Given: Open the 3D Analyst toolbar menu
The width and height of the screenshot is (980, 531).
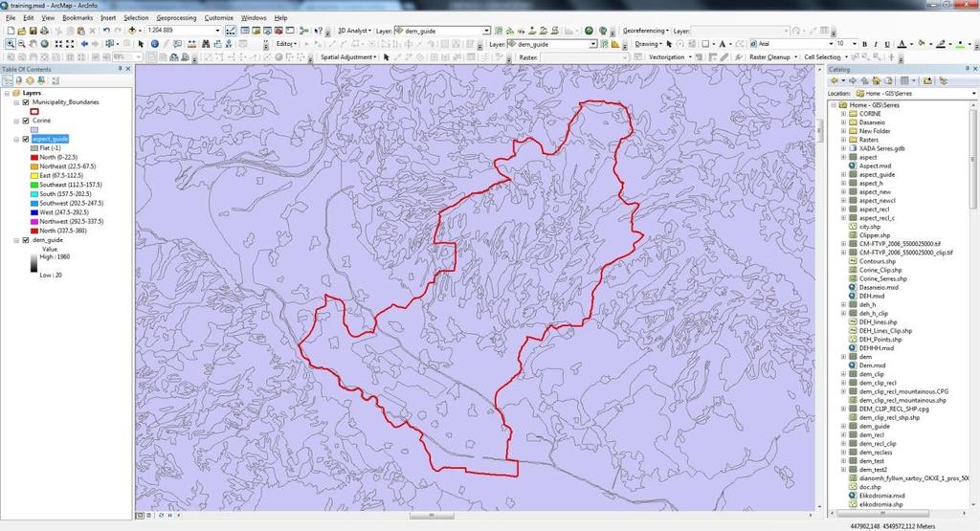Looking at the screenshot, I should click(x=354, y=31).
